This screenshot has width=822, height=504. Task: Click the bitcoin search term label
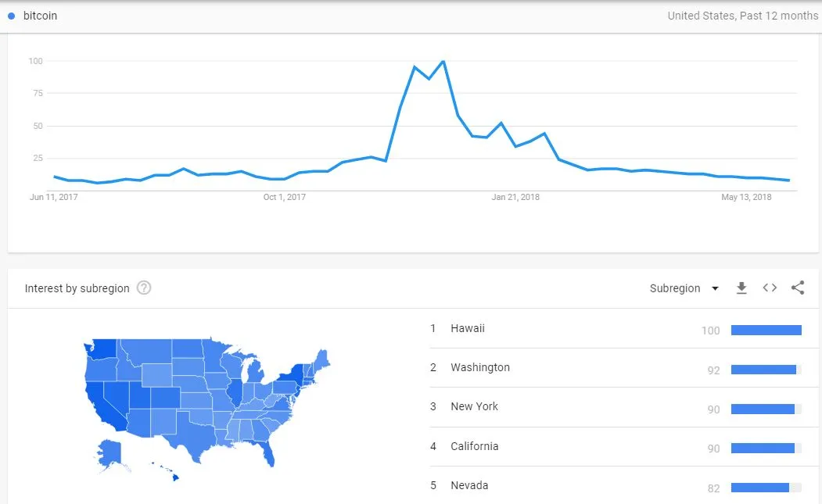coord(40,16)
